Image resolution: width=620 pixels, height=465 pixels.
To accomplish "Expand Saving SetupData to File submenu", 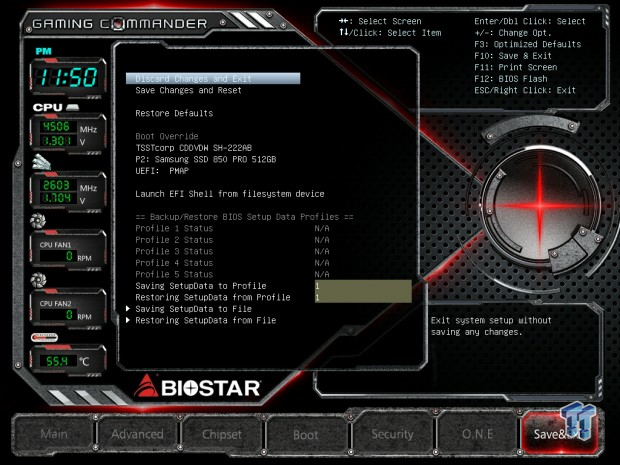I will point(193,309).
